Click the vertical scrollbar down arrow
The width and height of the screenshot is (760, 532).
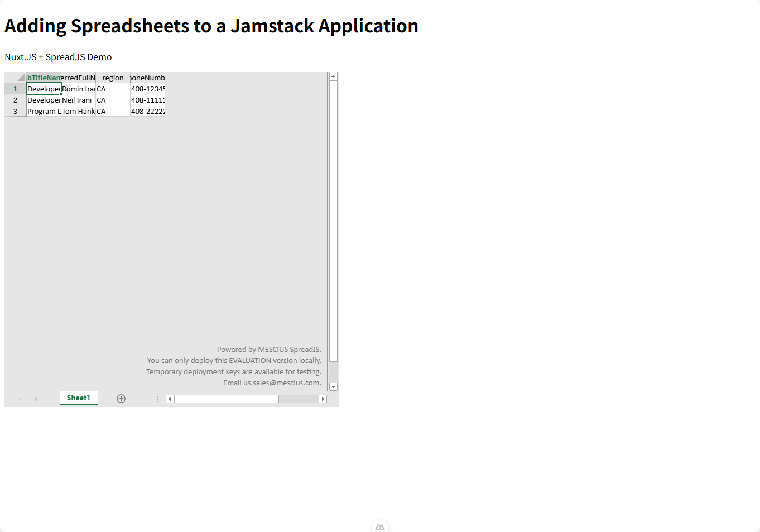[x=333, y=387]
